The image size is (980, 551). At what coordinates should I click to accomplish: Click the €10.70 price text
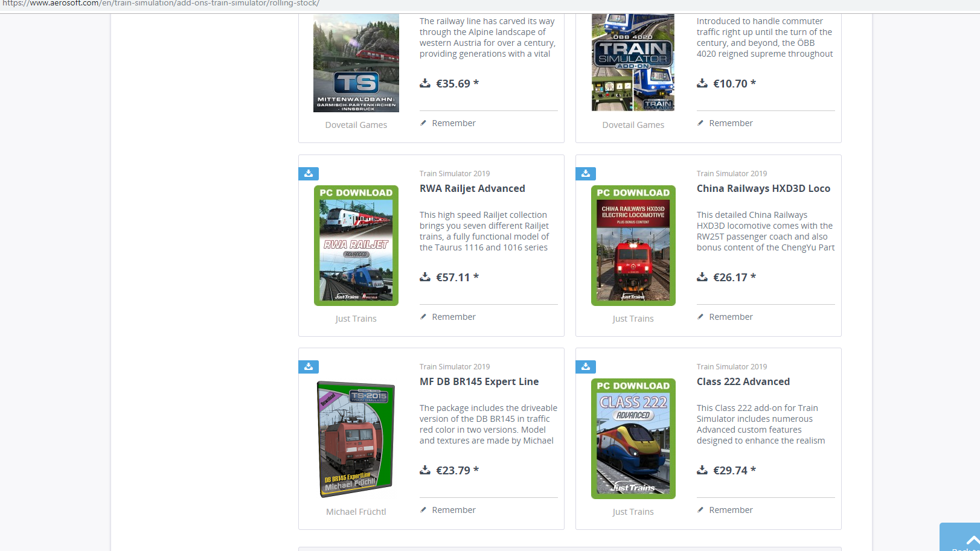point(735,83)
